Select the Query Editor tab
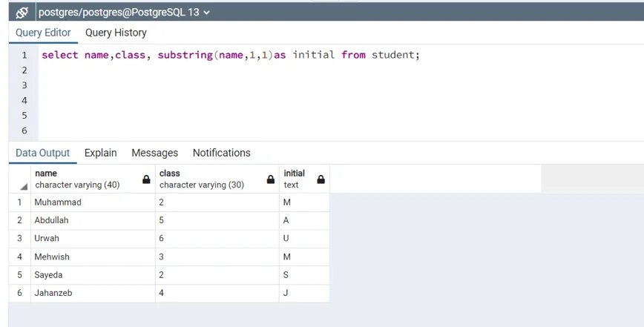644x327 pixels. [43, 33]
